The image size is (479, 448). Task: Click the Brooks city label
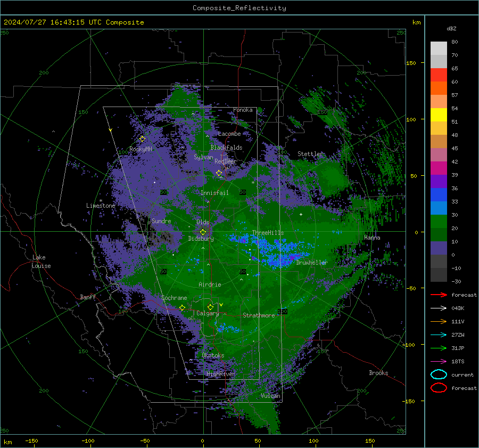(x=378, y=373)
